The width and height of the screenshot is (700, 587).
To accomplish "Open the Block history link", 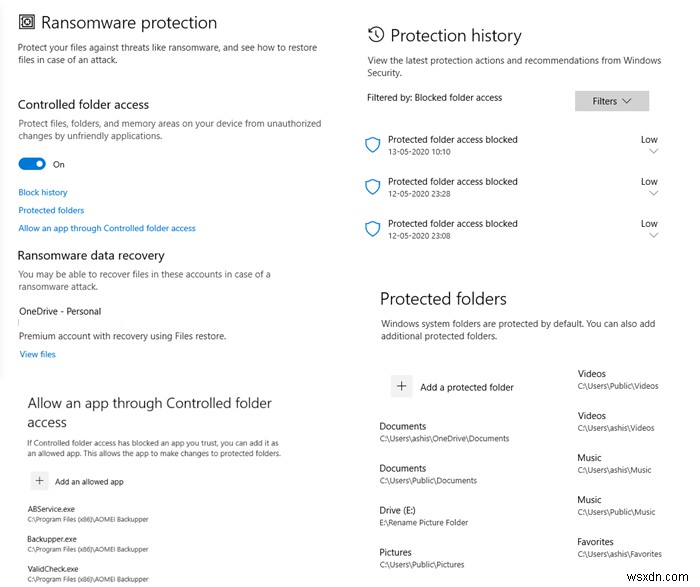I will [43, 192].
